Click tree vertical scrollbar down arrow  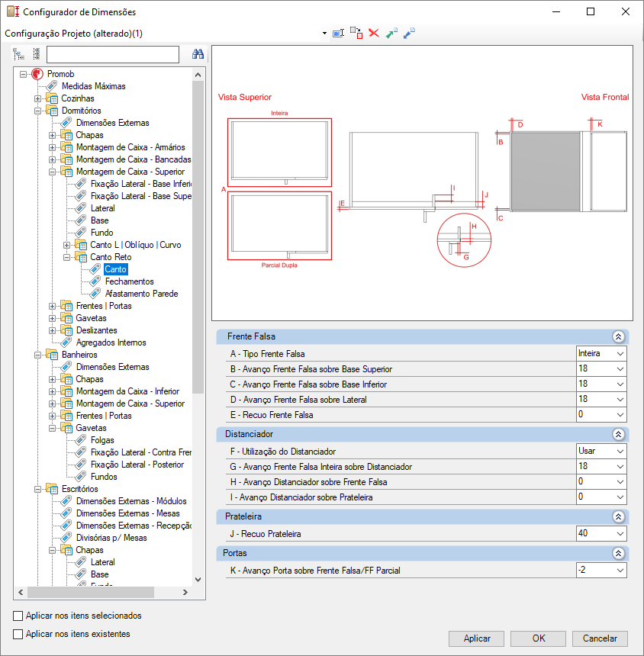(198, 580)
